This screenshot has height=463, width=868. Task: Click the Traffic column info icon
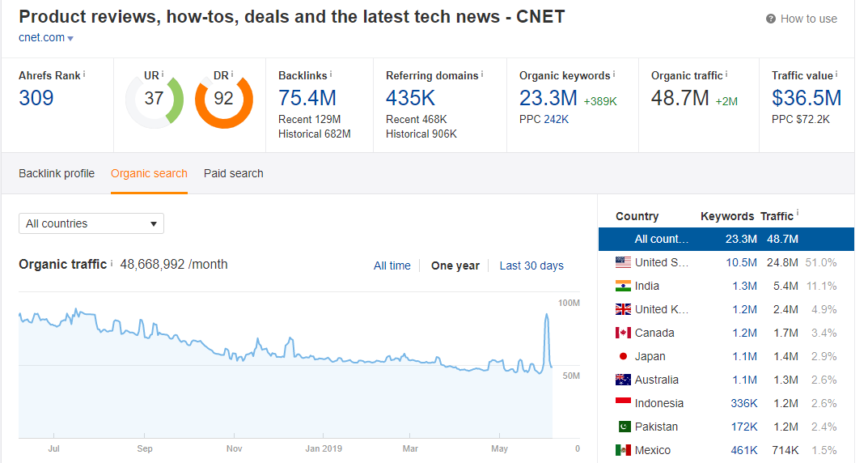coord(797,213)
